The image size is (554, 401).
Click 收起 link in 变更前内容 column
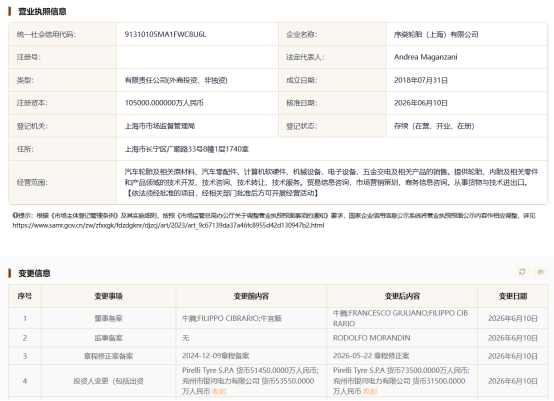(x=219, y=391)
